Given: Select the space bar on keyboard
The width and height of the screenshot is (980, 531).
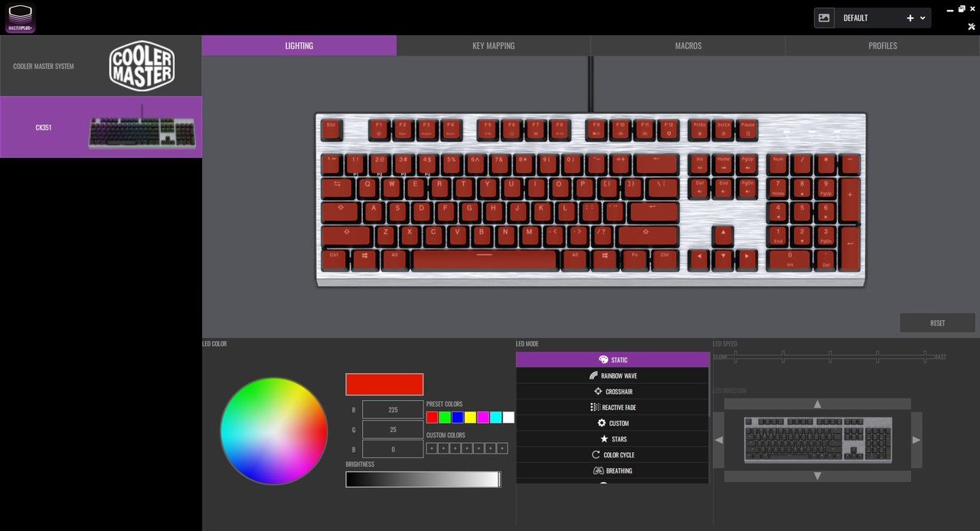Looking at the screenshot, I should tap(484, 259).
